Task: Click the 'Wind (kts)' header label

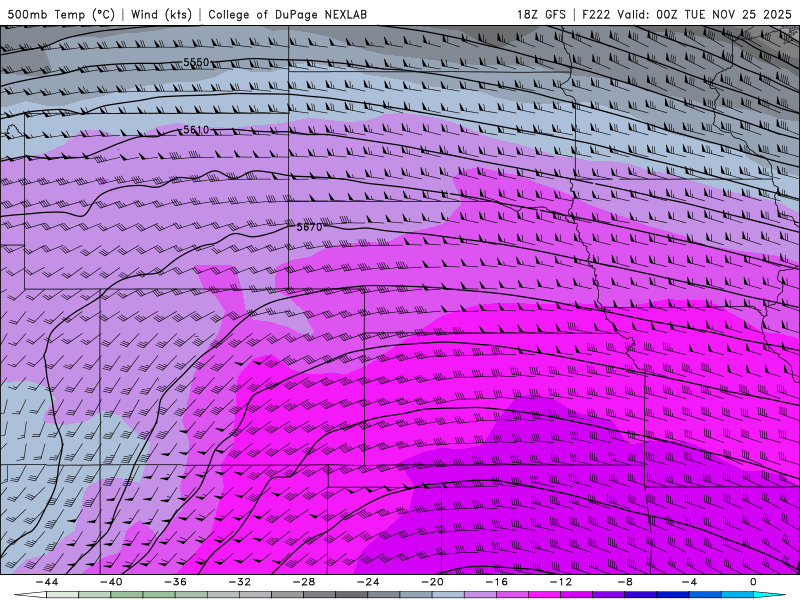Action: click(161, 14)
